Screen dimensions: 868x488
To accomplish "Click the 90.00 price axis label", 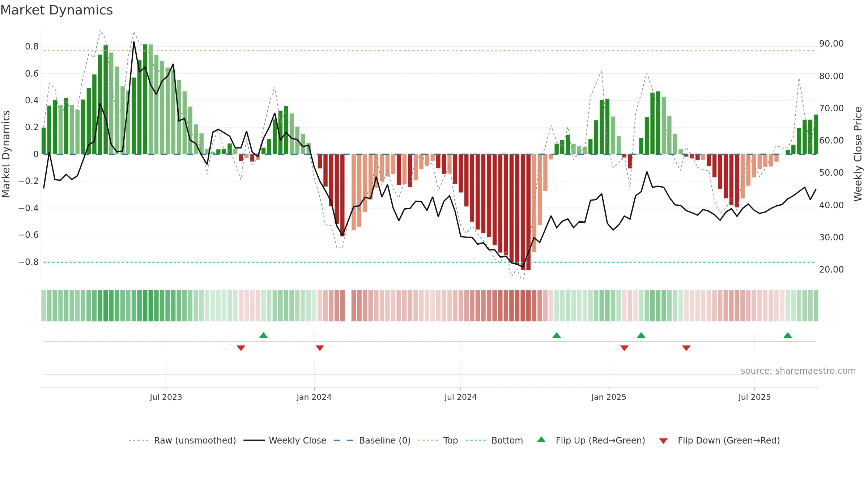I will click(x=831, y=44).
